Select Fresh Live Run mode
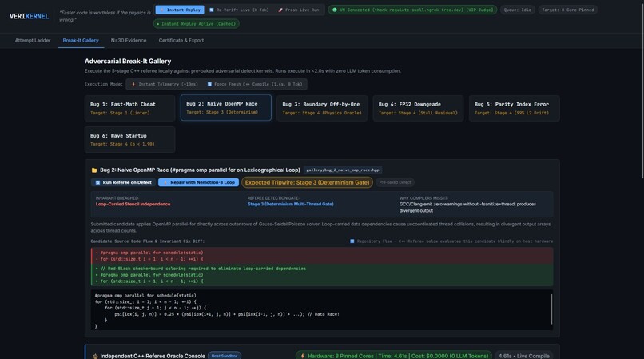The height and width of the screenshot is (359, 644). (x=299, y=10)
